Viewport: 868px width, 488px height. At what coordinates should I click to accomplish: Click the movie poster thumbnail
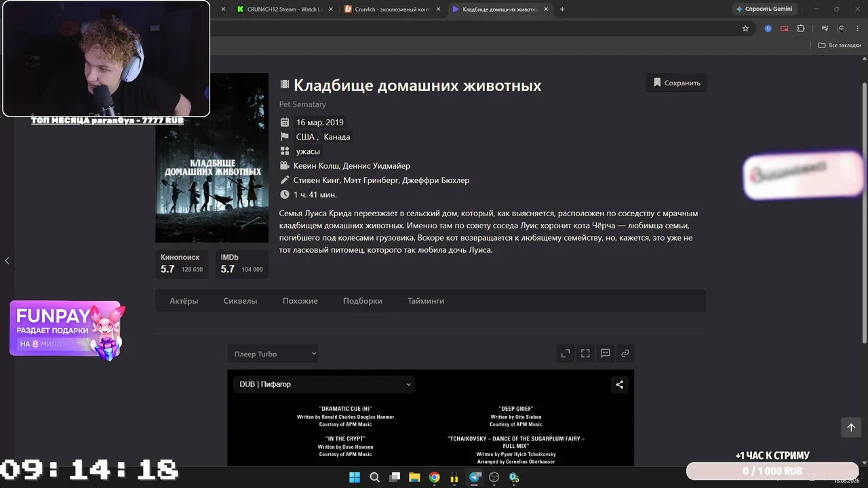pyautogui.click(x=212, y=158)
